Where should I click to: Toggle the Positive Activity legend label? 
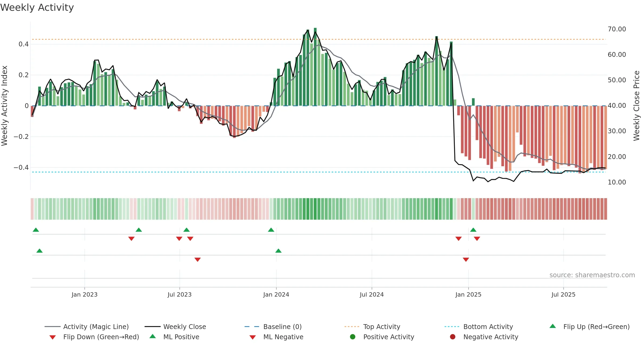(x=389, y=337)
